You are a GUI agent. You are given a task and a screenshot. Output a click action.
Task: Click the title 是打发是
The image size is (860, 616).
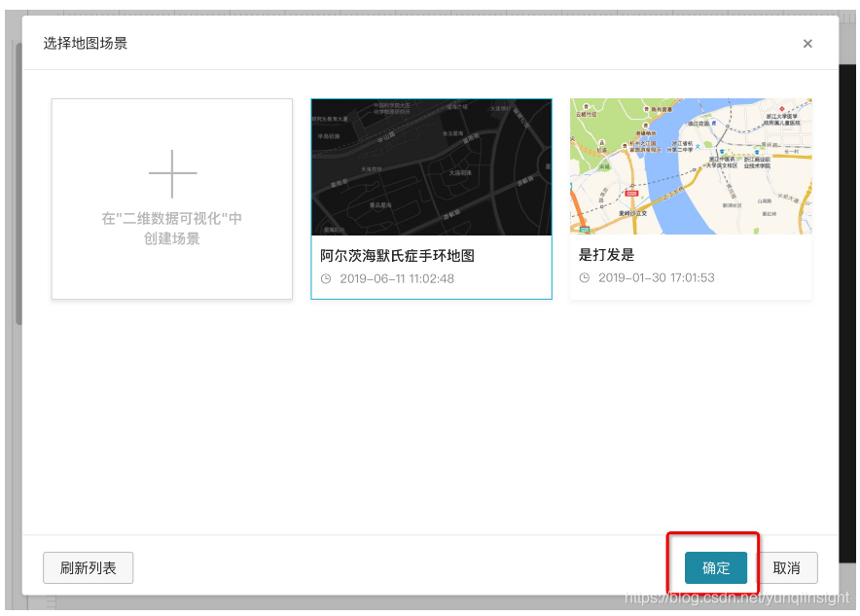pyautogui.click(x=606, y=255)
